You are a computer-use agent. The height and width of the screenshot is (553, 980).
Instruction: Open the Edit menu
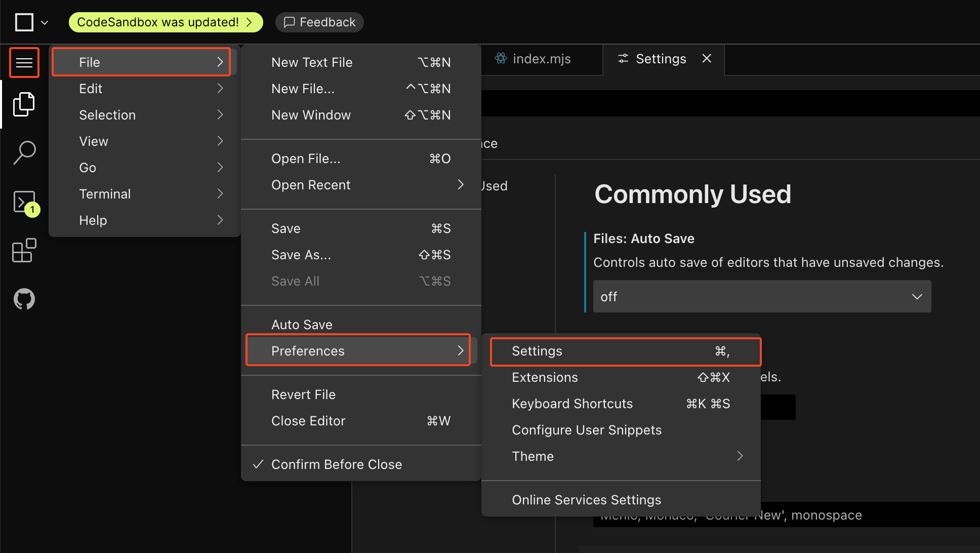(145, 89)
